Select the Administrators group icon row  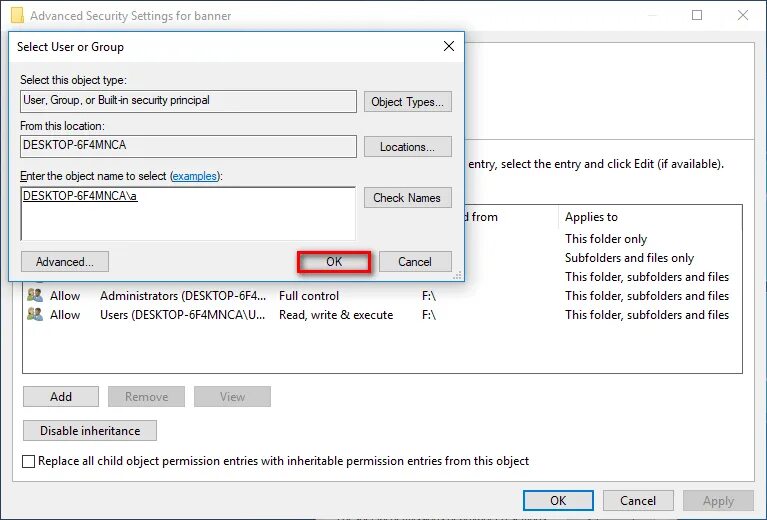(x=35, y=295)
